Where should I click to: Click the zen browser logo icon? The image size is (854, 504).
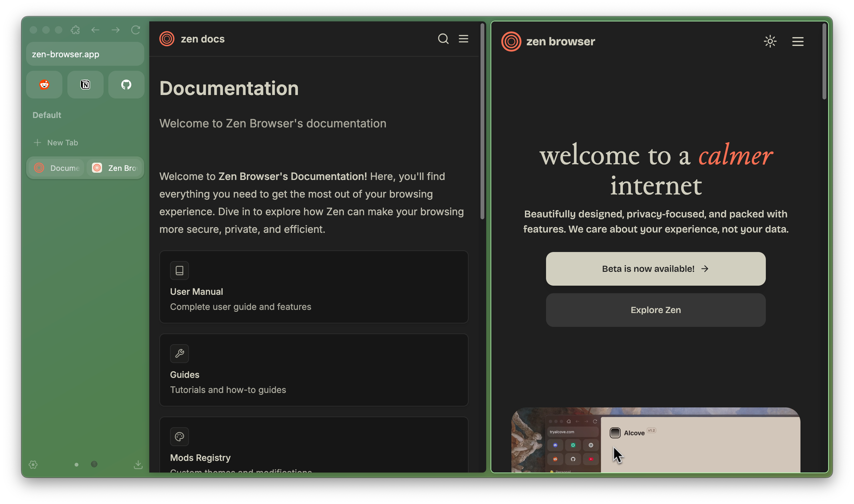pyautogui.click(x=511, y=42)
